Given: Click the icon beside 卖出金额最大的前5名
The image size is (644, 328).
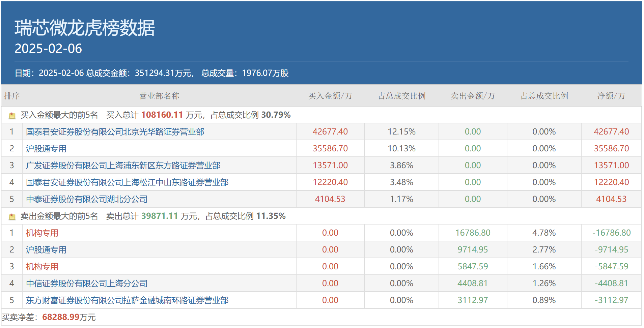Looking at the screenshot, I should pyautogui.click(x=12, y=216).
